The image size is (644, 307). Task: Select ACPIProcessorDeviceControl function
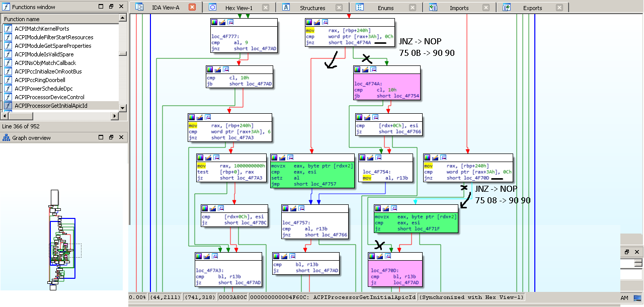coord(60,97)
